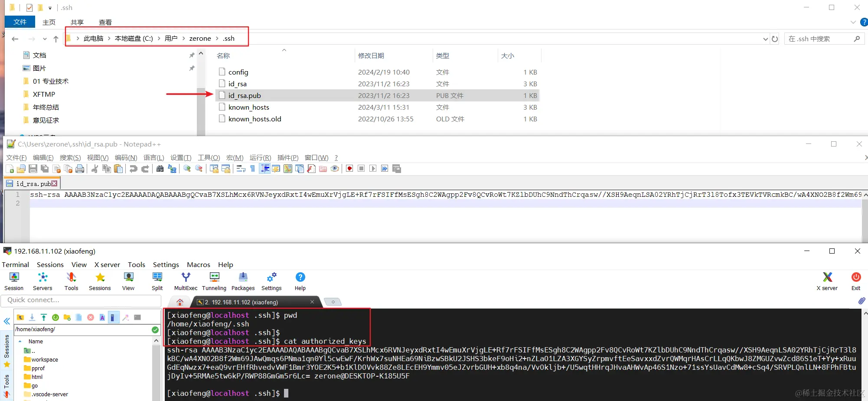Open the MobaXterm home tab
The width and height of the screenshot is (868, 401).
pyautogui.click(x=180, y=302)
